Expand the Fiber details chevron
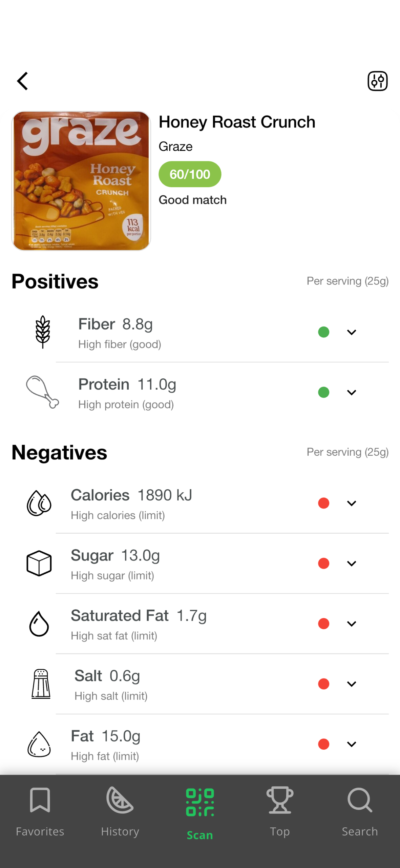Viewport: 400px width, 868px height. (352, 332)
